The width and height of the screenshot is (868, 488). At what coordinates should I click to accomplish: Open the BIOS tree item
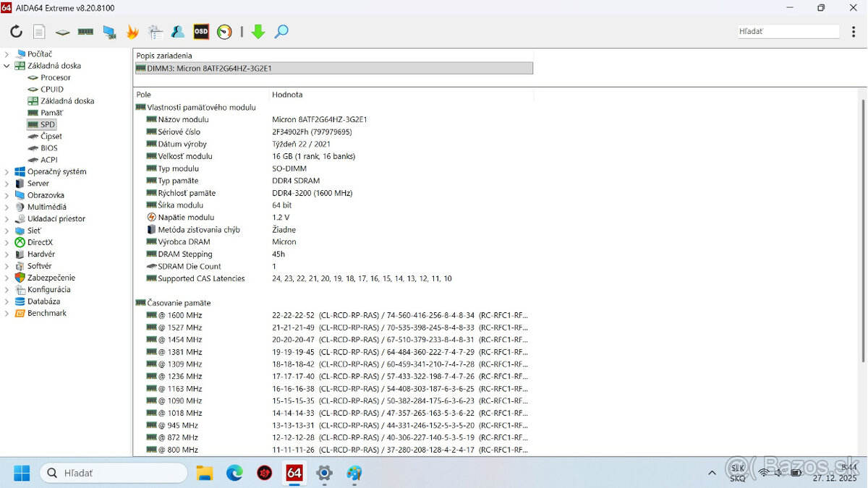(x=48, y=148)
